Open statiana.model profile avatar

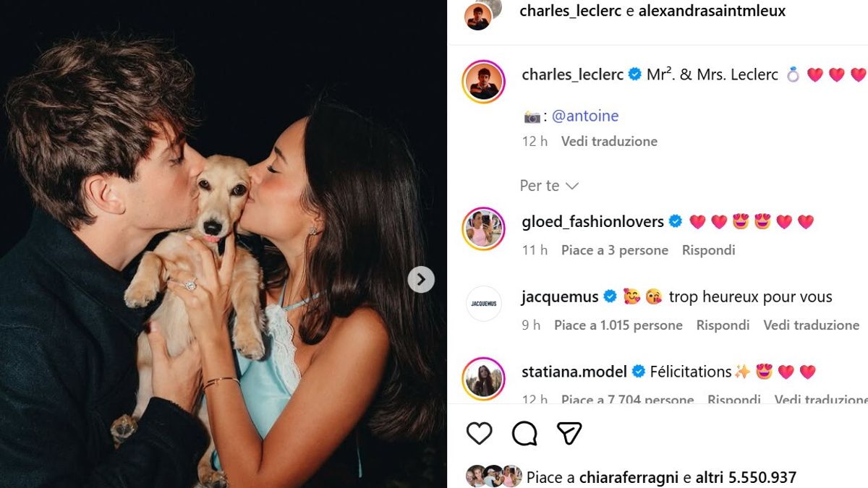coord(483,378)
